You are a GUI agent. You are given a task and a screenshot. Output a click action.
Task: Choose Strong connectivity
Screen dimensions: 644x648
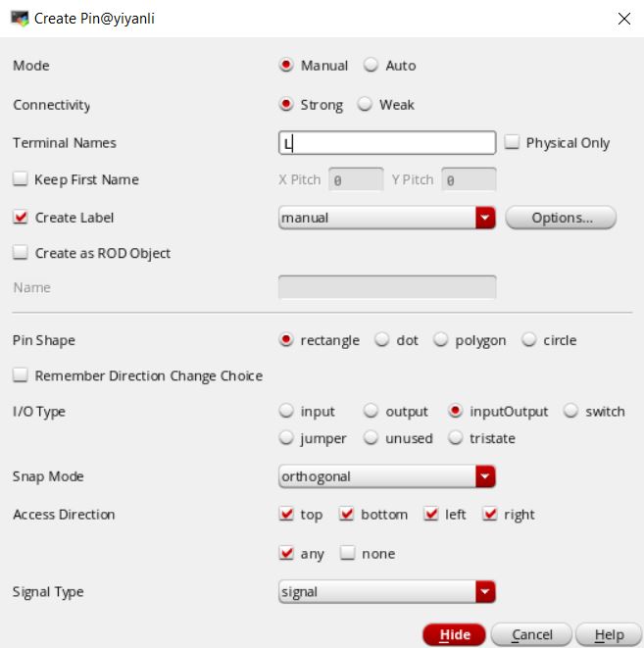(286, 104)
